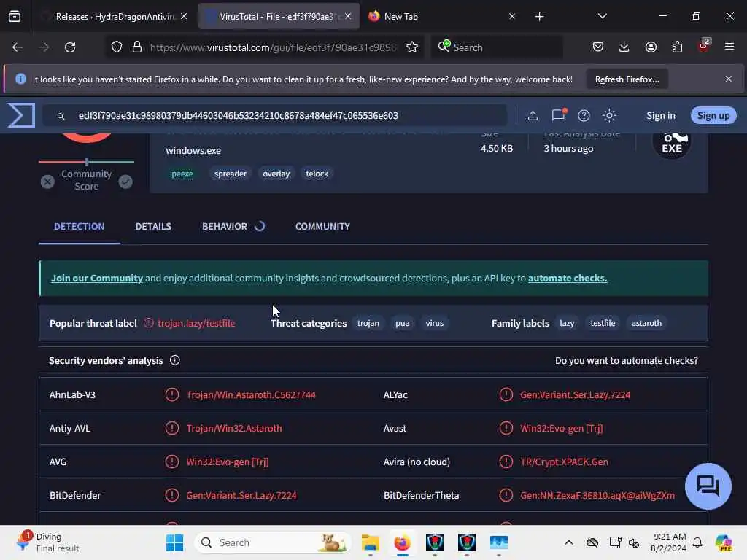Vote harmless with the check community icon

coord(125,182)
